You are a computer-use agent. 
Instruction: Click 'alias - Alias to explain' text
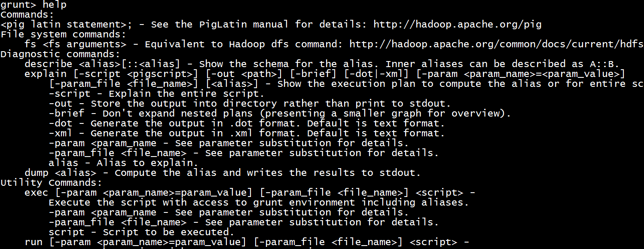pos(123,163)
